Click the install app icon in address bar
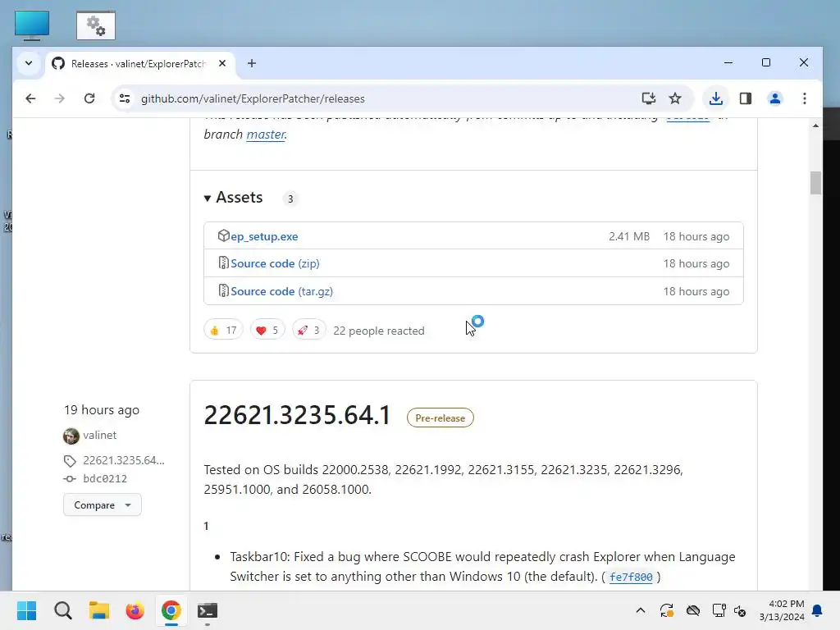The width and height of the screenshot is (840, 630). pos(648,98)
